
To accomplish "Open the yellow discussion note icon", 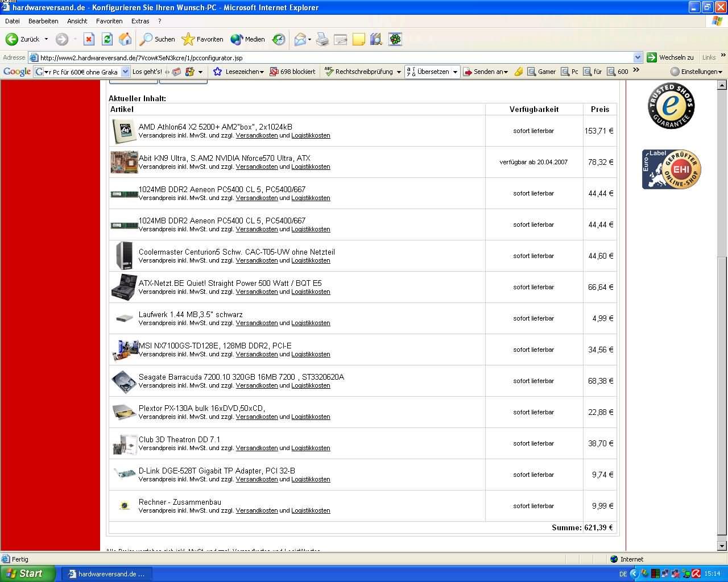I will tap(359, 39).
